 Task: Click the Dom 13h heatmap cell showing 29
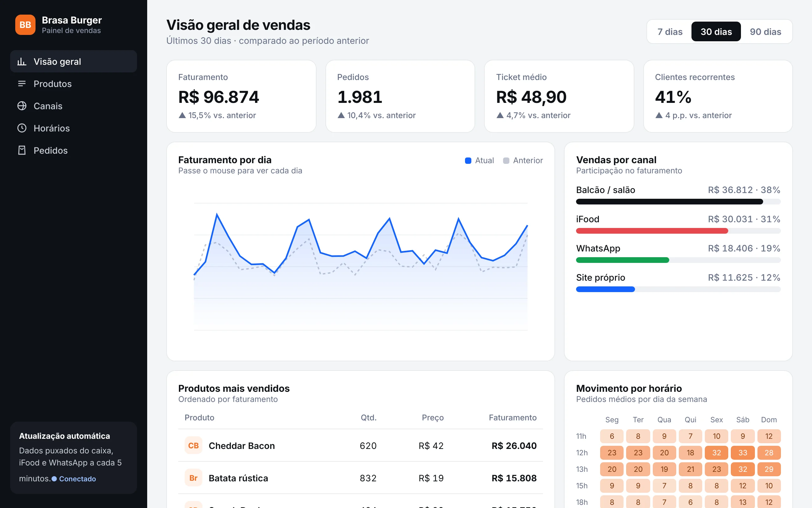click(769, 469)
